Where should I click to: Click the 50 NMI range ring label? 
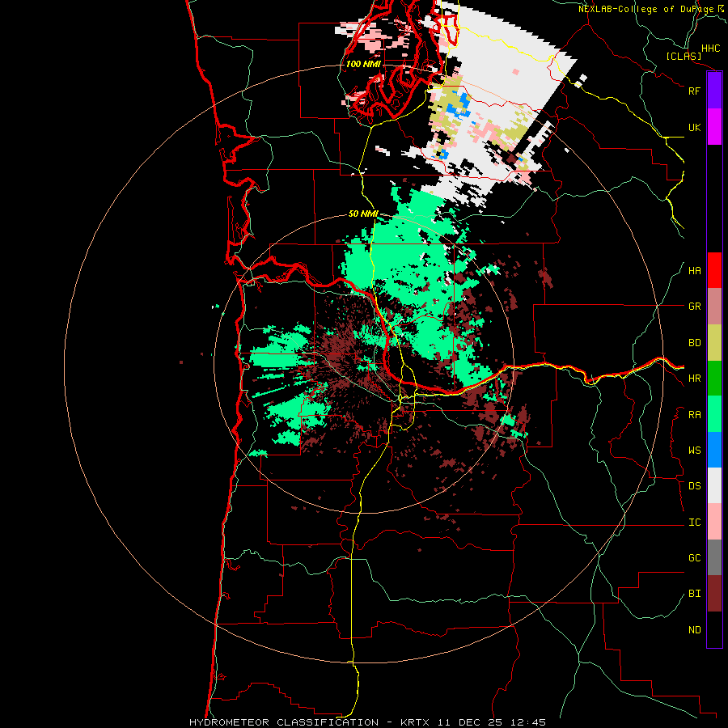point(363,214)
